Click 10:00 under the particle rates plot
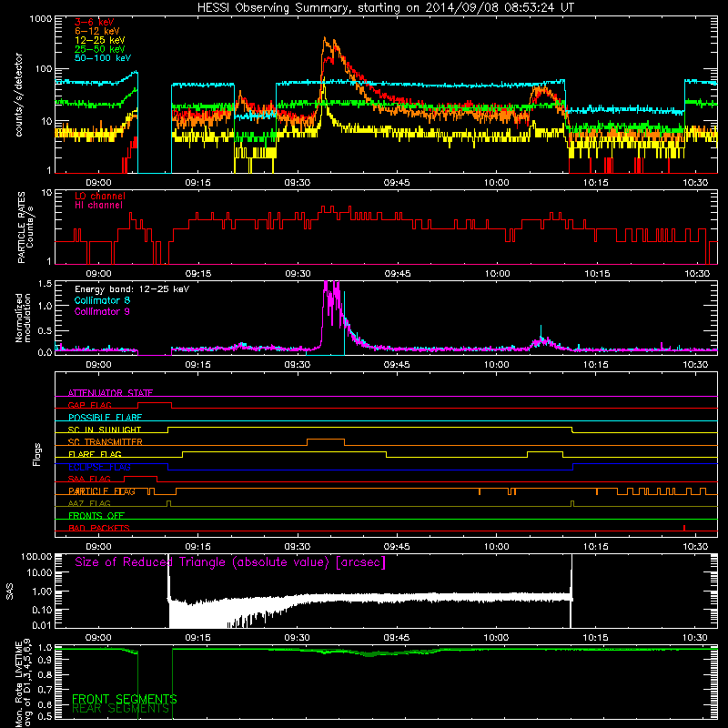This screenshot has width=728, height=728. [497, 274]
